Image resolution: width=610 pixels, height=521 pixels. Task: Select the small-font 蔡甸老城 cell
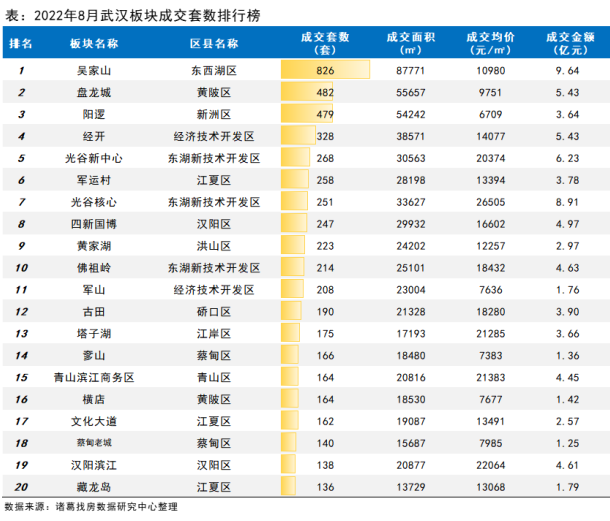click(94, 443)
